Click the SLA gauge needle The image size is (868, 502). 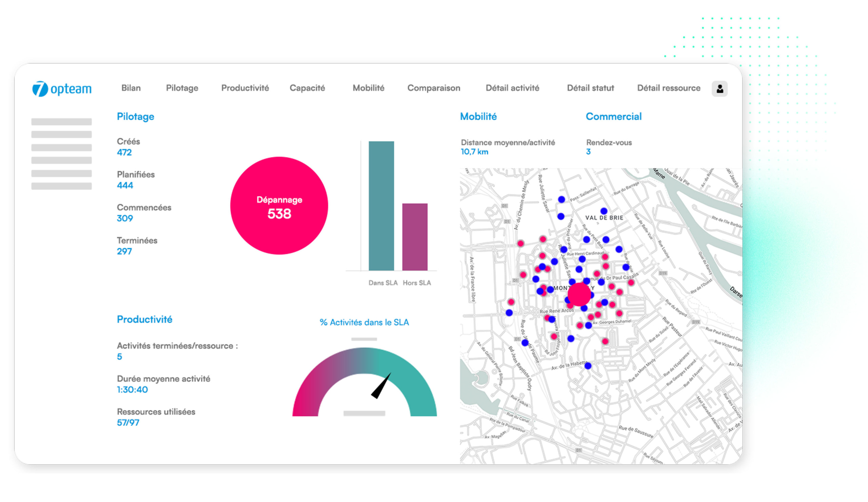[381, 386]
